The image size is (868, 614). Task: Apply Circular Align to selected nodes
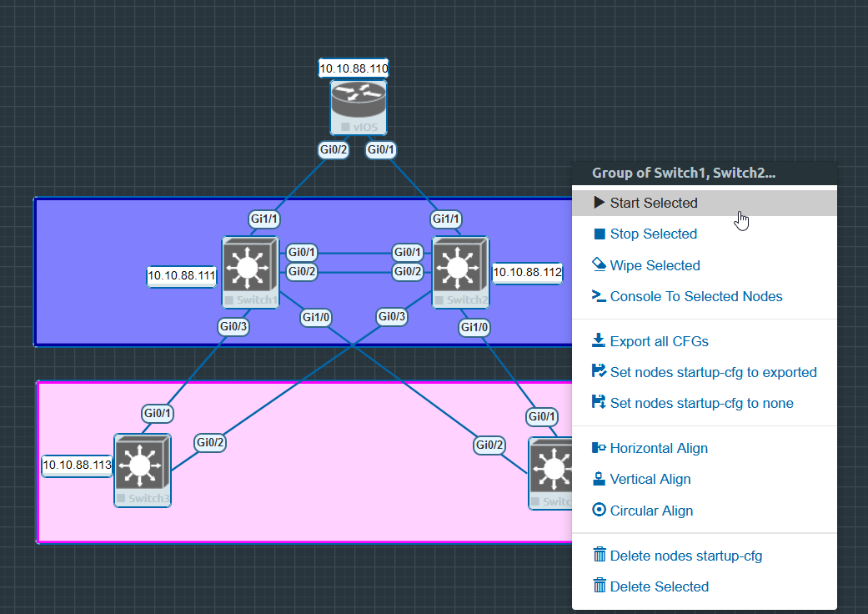click(x=651, y=511)
